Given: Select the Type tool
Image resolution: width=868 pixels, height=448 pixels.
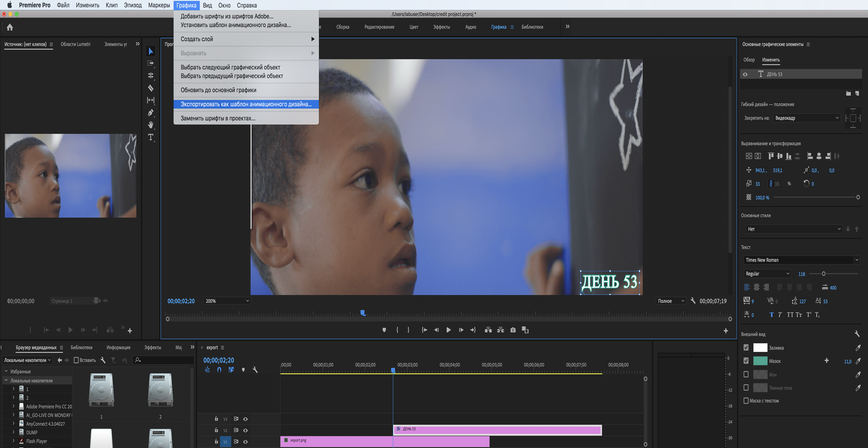Looking at the screenshot, I should [x=151, y=137].
